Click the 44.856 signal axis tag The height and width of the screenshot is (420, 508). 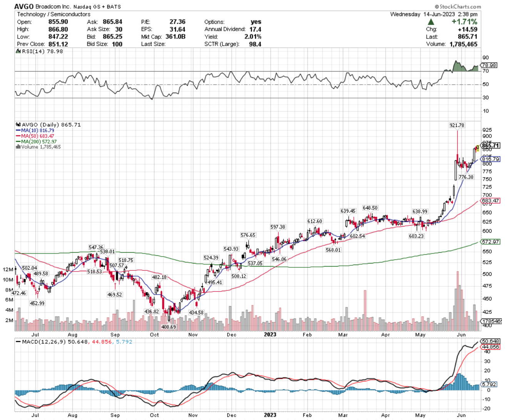point(491,347)
